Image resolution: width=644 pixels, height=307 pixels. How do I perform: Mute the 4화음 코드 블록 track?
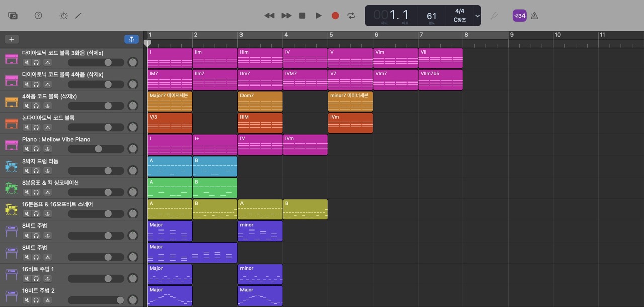(27, 106)
